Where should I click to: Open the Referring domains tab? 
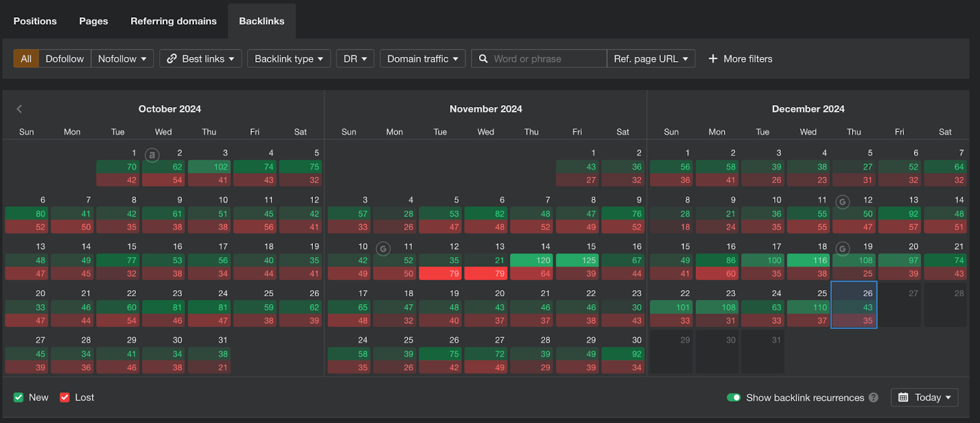point(173,21)
